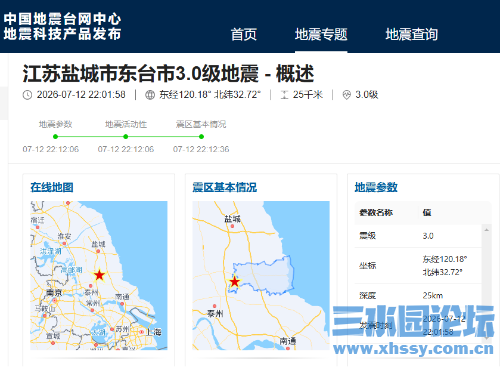
Task: Select the 地震参数 timeline dot
Action: coord(56,136)
